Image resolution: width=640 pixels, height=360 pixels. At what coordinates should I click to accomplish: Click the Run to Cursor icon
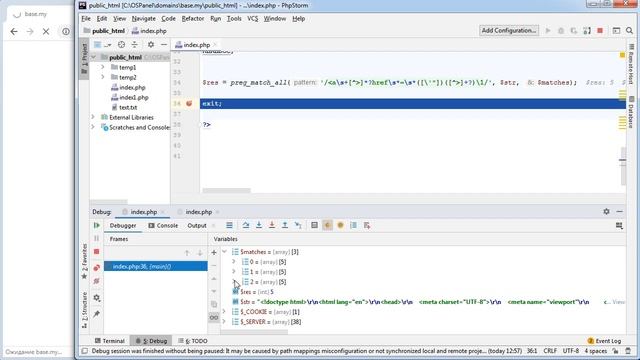point(298,225)
